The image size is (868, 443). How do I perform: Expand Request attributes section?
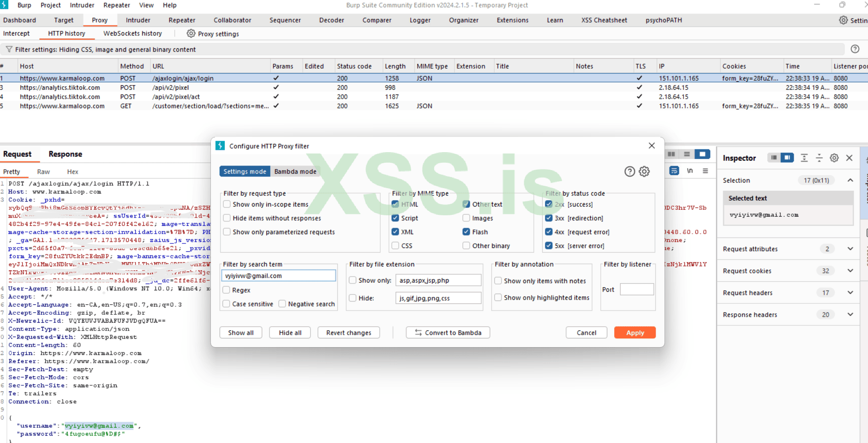click(850, 249)
